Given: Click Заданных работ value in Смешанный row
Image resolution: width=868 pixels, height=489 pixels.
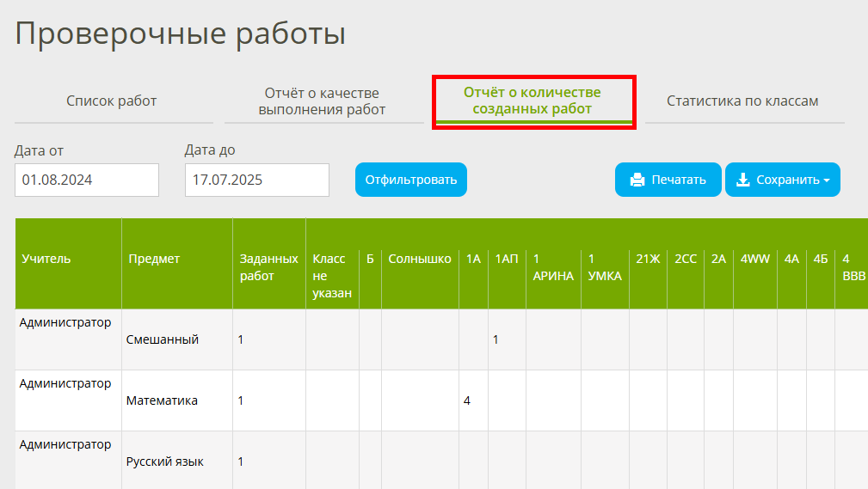Looking at the screenshot, I should click(x=241, y=339).
